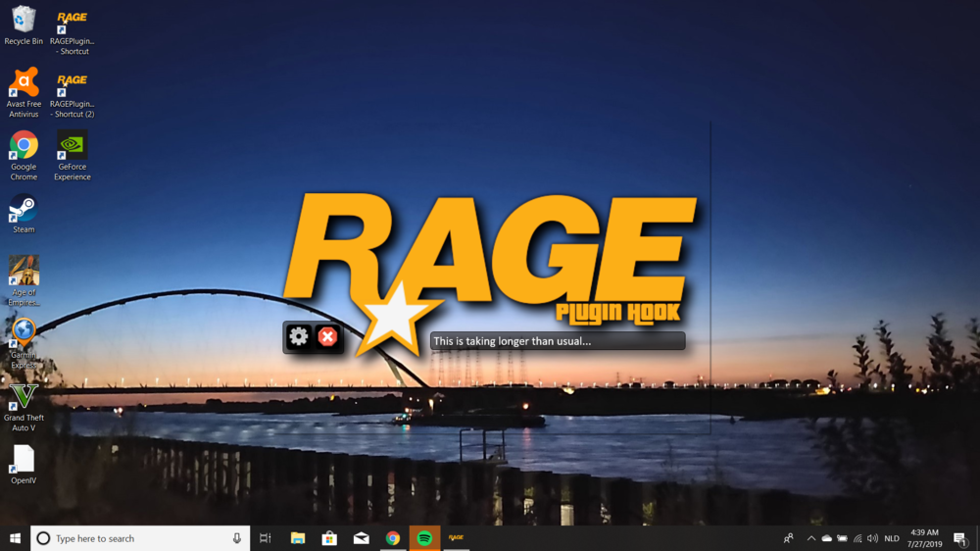The height and width of the screenshot is (551, 980).
Task: Open the Mail app from the taskbar
Action: tap(362, 538)
